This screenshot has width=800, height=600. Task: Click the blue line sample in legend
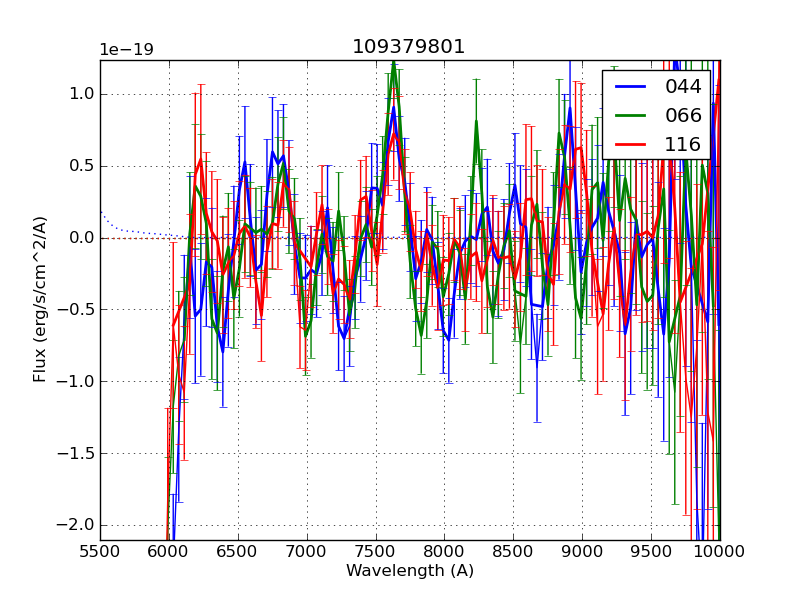630,87
